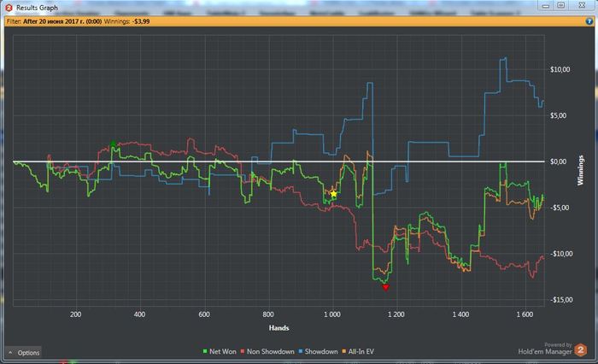Viewport: 598px width, 364px height.
Task: Click the $0,00 axis label
Action: 558,161
